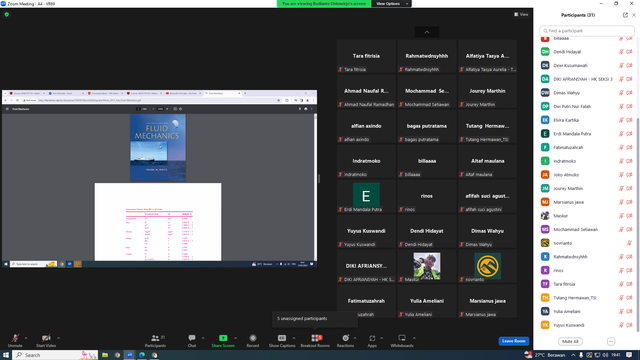640x360 pixels.
Task: Expand audio options arrow beside Unmute
Action: coord(26,338)
